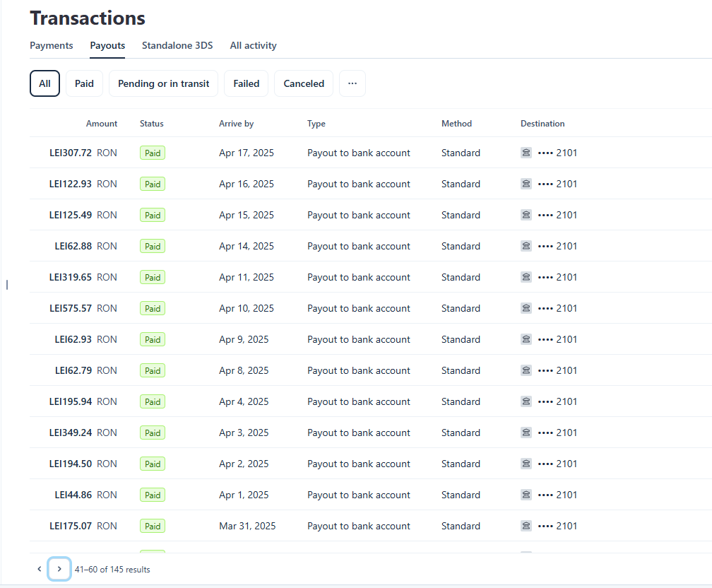Click bank icon in LEI575.57 row

526,308
